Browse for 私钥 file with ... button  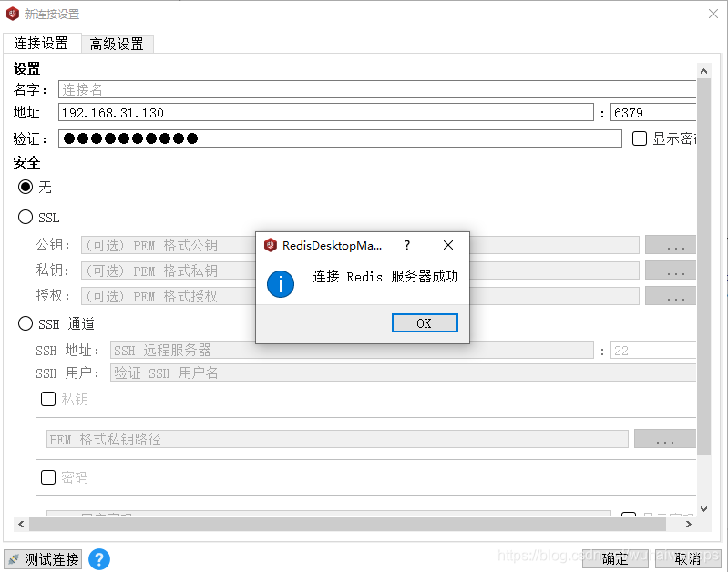click(x=671, y=271)
